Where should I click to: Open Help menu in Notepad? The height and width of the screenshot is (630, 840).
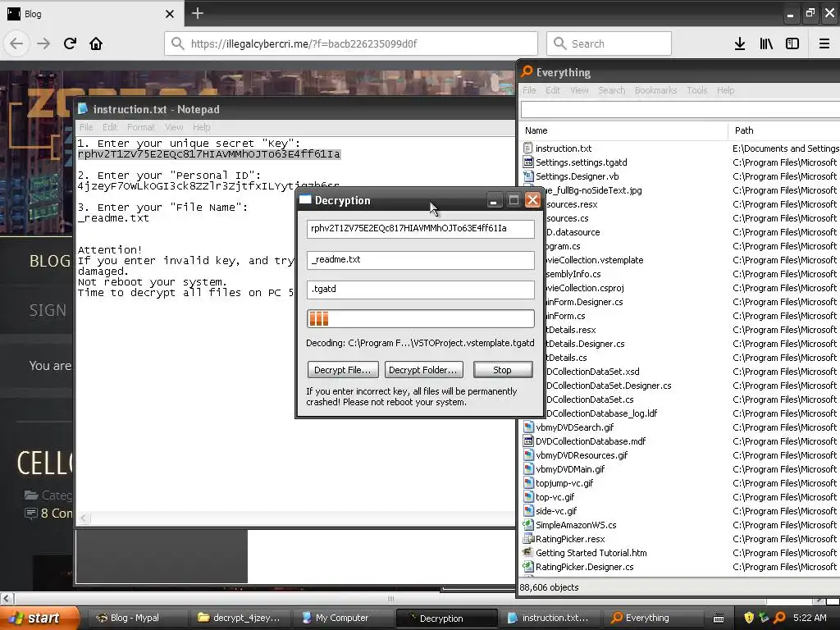tap(202, 127)
